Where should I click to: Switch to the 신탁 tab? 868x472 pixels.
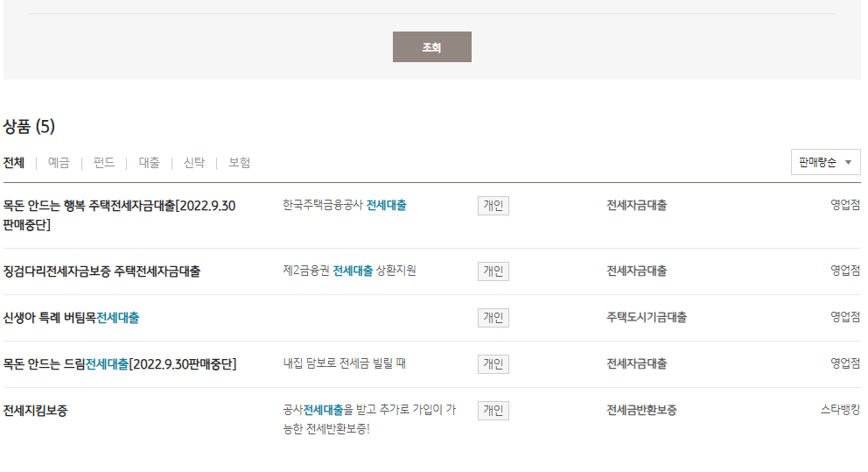pyautogui.click(x=194, y=163)
